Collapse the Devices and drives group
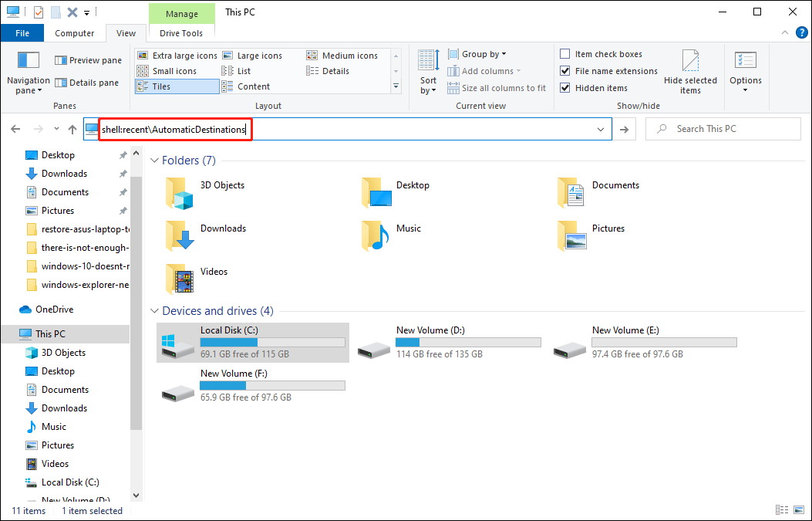812x521 pixels. point(153,311)
